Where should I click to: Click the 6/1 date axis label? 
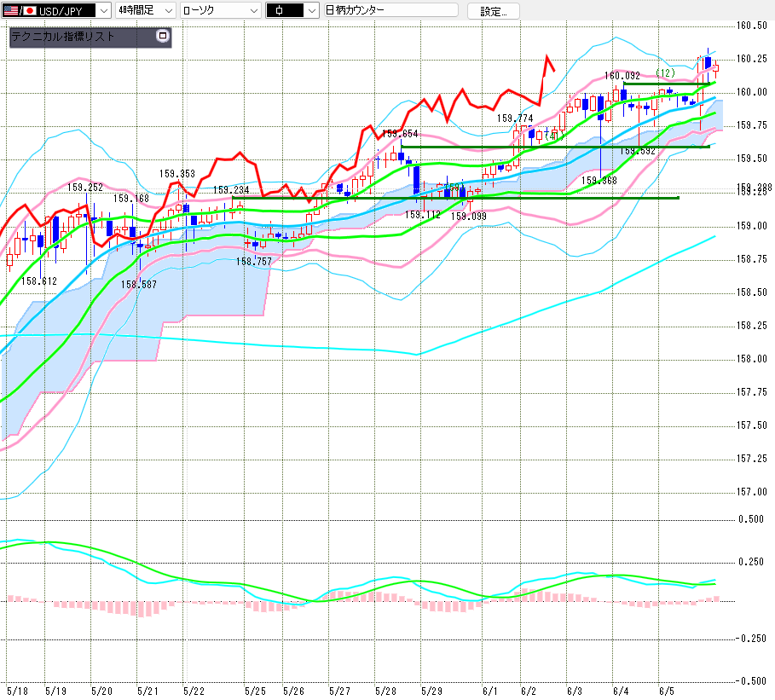[x=490, y=691]
